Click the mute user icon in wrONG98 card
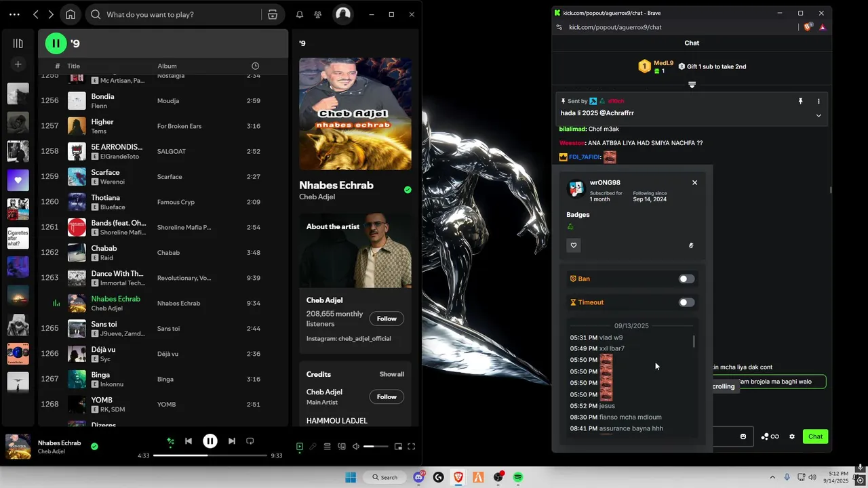This screenshot has height=488, width=868. [690, 245]
